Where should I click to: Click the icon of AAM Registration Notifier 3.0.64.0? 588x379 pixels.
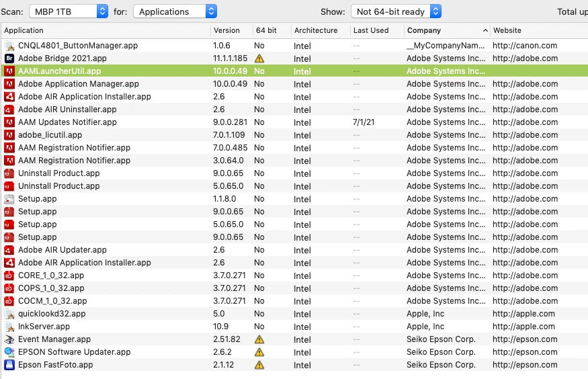(9, 161)
